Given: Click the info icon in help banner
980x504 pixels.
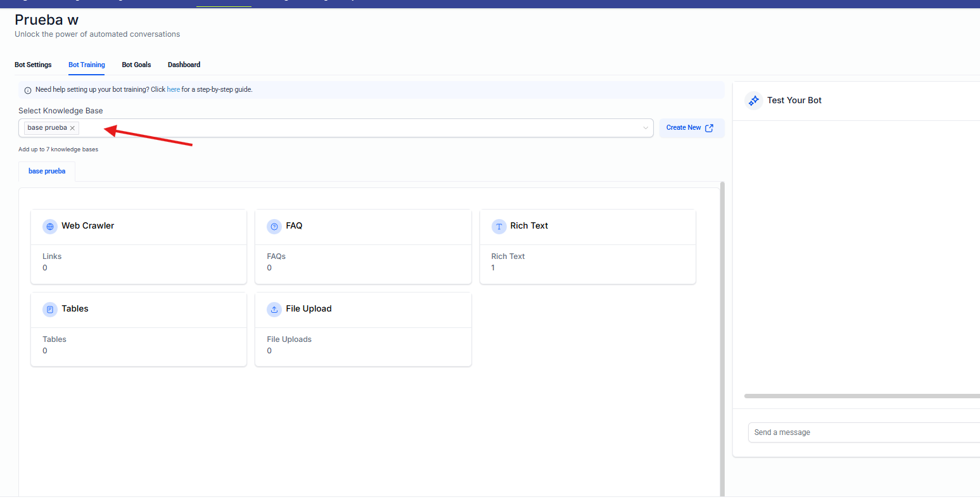Looking at the screenshot, I should (x=27, y=90).
